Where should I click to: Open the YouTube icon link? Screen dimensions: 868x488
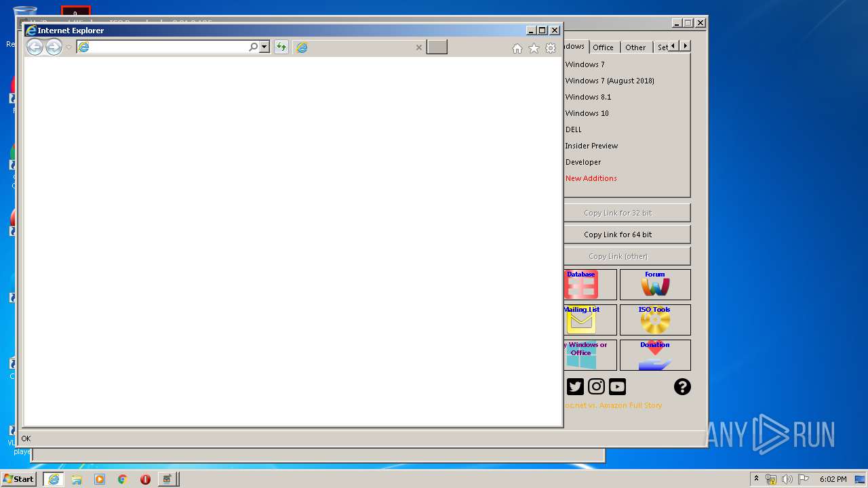tap(617, 386)
